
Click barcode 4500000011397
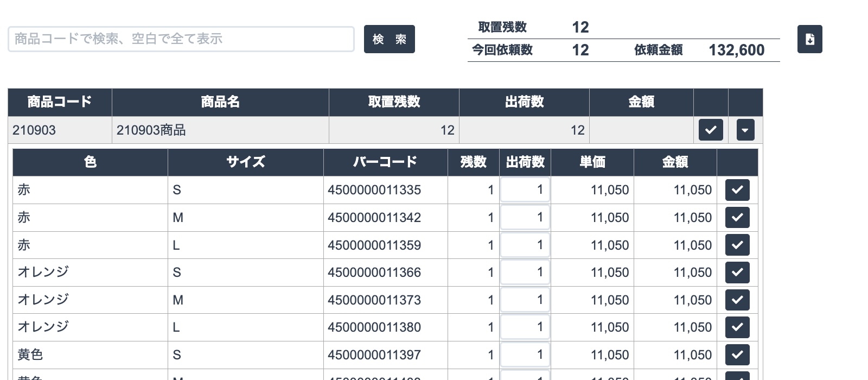click(374, 355)
